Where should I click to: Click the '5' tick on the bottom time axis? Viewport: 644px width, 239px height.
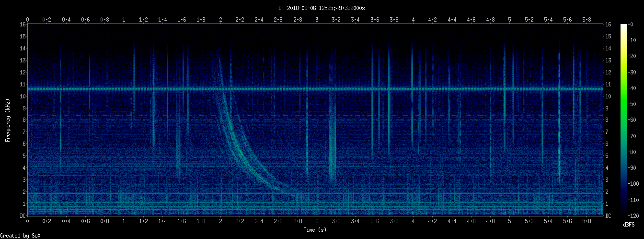(509, 222)
